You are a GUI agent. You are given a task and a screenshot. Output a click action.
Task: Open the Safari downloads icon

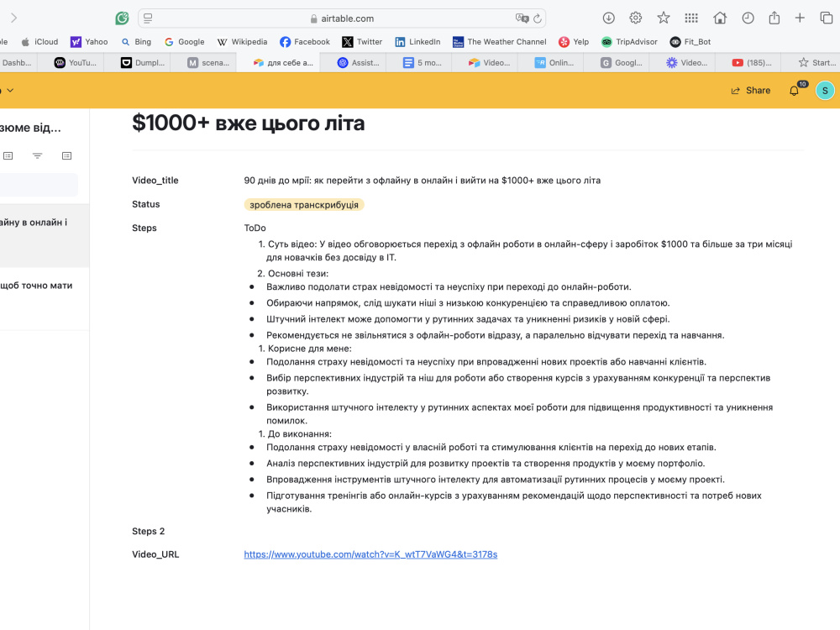pos(608,18)
